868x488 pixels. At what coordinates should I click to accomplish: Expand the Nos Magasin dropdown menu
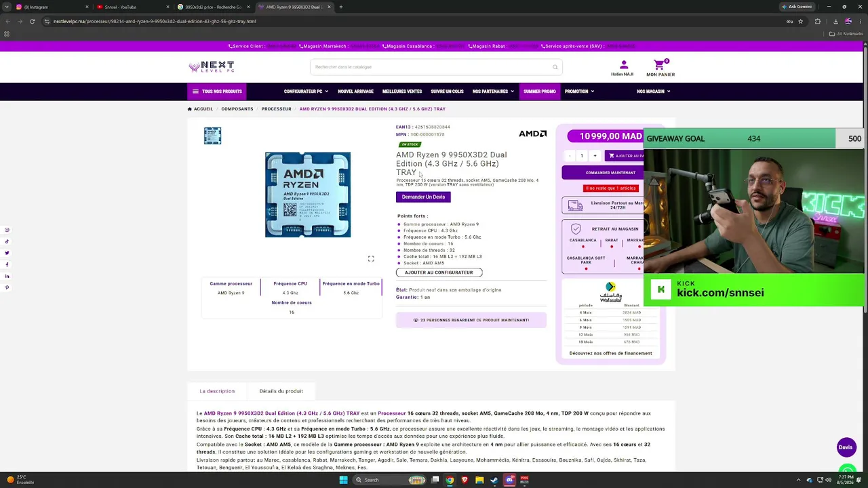(653, 91)
